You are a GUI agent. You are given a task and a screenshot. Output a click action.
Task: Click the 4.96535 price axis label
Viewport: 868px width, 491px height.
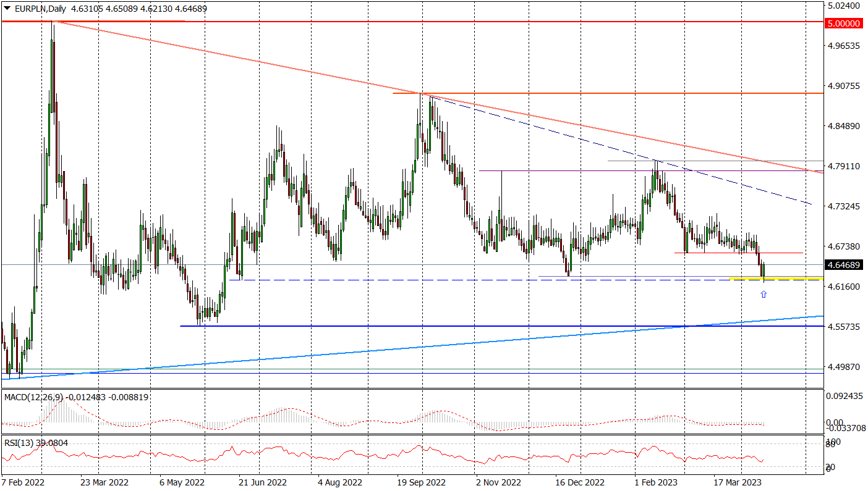(843, 46)
